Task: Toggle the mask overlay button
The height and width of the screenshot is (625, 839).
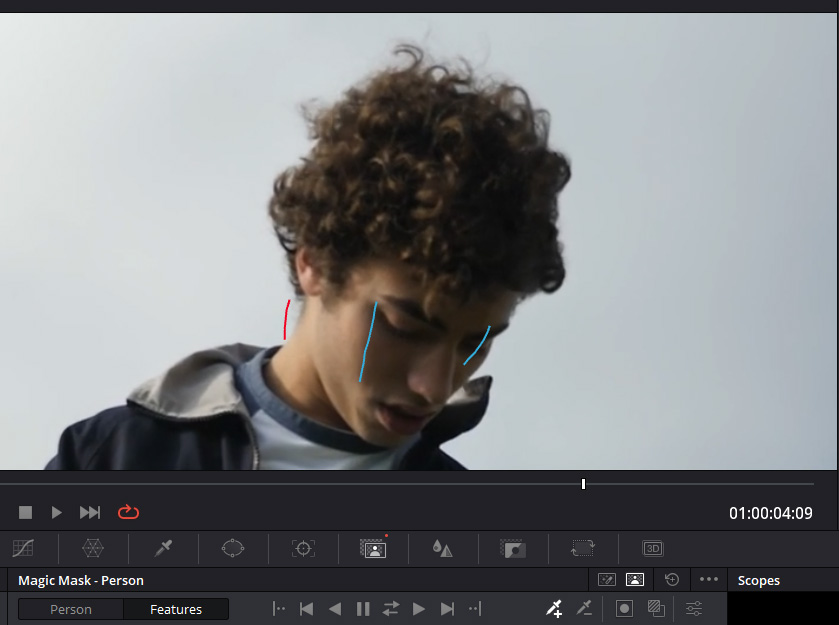Action: [x=624, y=609]
